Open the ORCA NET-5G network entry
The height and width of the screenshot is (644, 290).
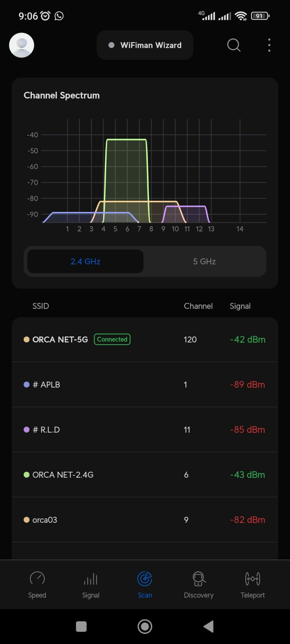click(60, 340)
